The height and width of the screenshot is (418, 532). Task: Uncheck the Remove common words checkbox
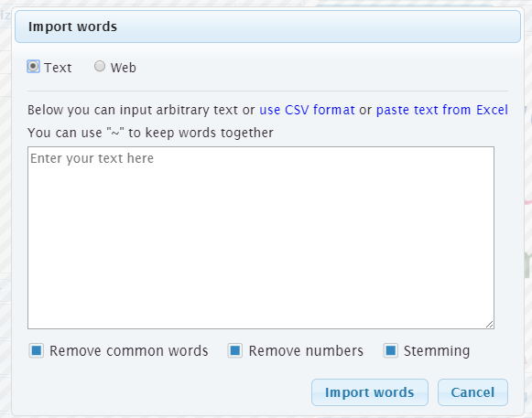(37, 350)
